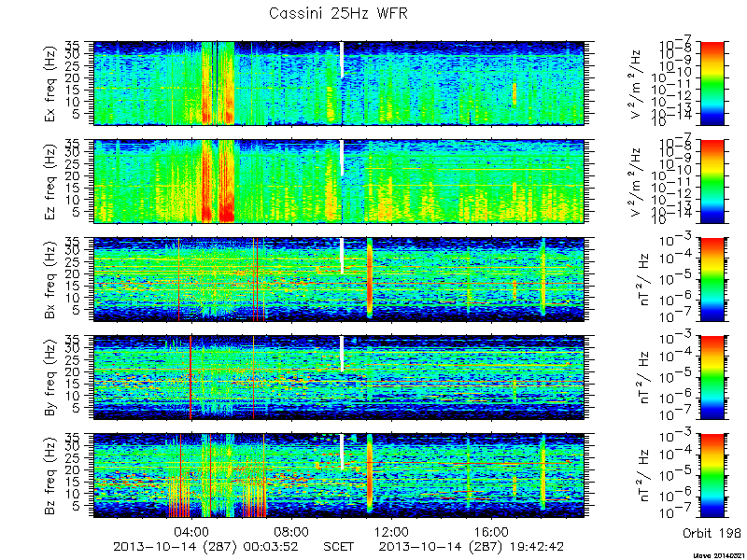Image resolution: width=747 pixels, height=560 pixels.
Task: Click the By panel color scale bar
Action: click(x=712, y=378)
